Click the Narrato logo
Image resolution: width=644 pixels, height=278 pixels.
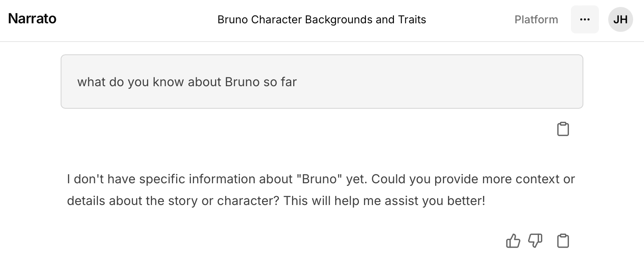point(32,19)
